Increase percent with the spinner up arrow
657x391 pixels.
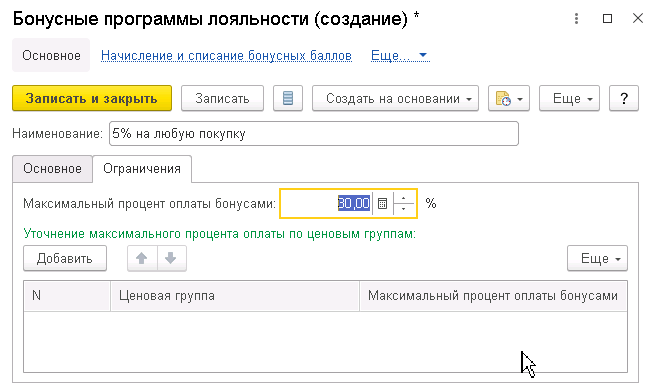(x=404, y=198)
